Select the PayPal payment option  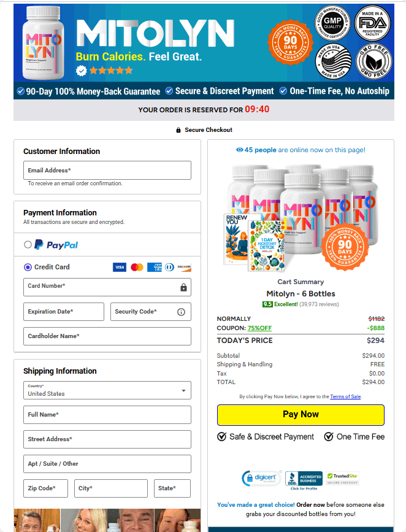point(28,245)
